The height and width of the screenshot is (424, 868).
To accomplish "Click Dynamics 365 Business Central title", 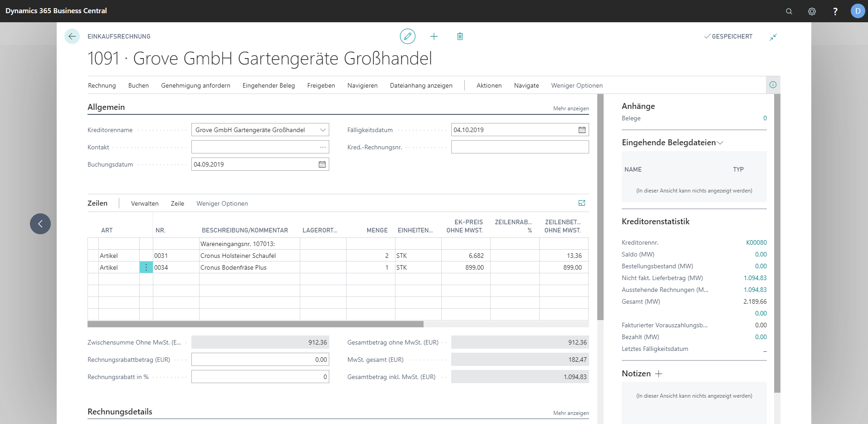I will coord(56,11).
